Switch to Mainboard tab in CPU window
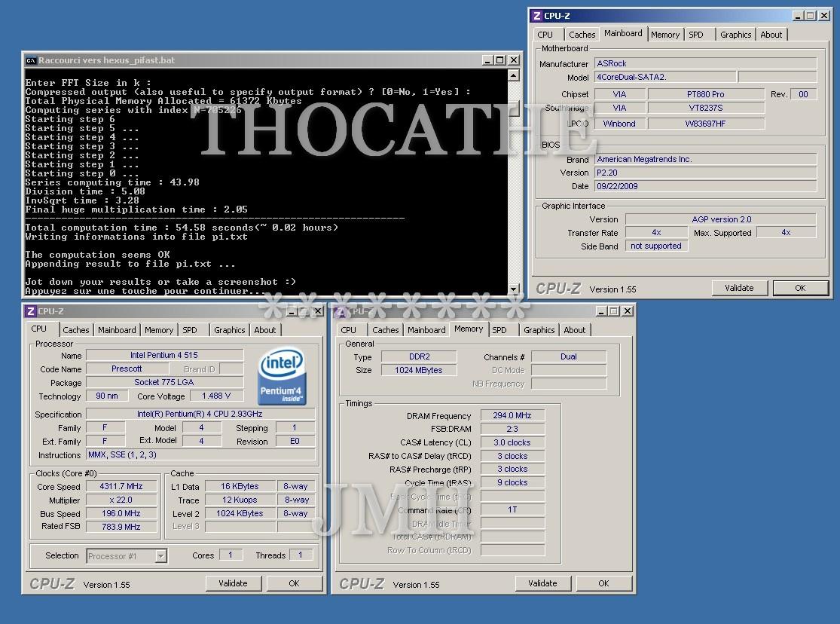 [x=117, y=330]
